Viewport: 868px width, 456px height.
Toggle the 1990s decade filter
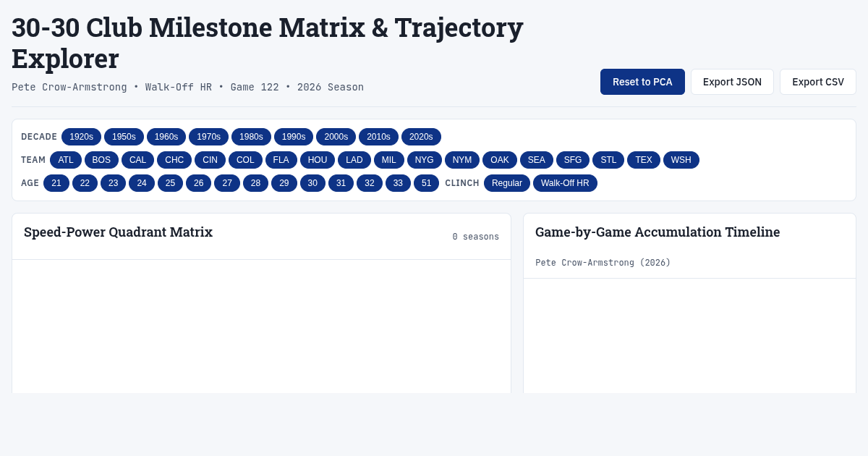(294, 137)
